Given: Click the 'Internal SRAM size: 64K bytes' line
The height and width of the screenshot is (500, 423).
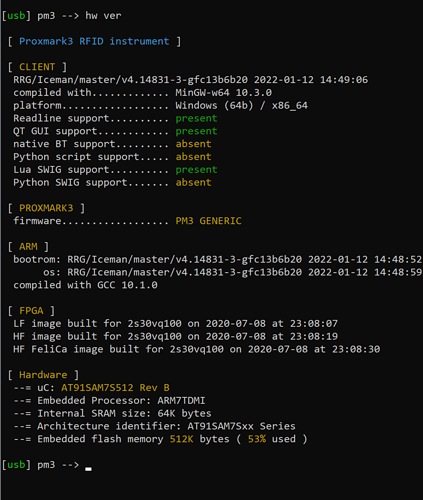Looking at the screenshot, I should pyautogui.click(x=112, y=413).
